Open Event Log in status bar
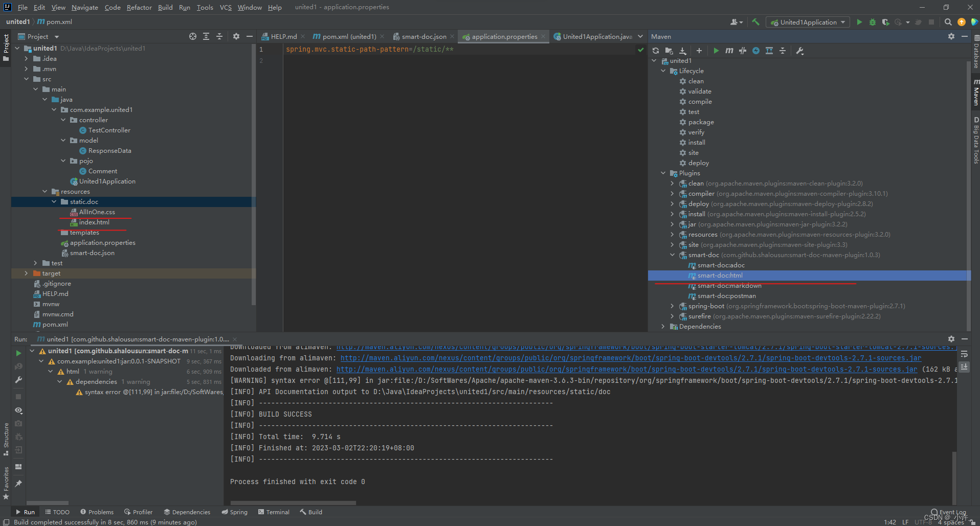The image size is (980, 526). tap(949, 512)
